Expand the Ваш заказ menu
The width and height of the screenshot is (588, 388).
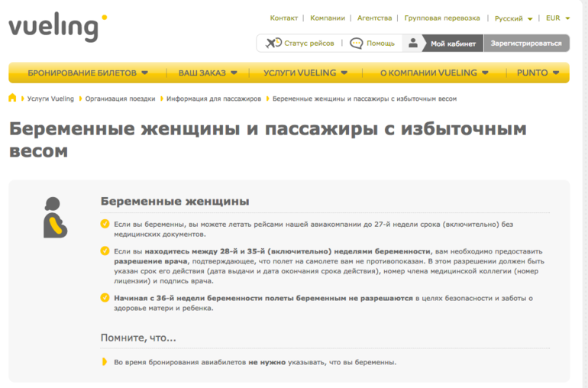pos(208,73)
